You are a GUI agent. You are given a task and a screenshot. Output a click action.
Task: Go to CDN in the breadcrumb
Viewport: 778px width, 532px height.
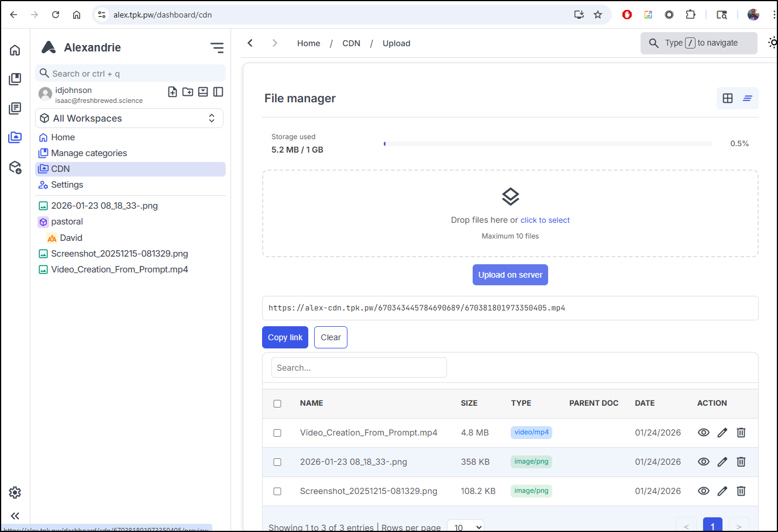pyautogui.click(x=351, y=43)
